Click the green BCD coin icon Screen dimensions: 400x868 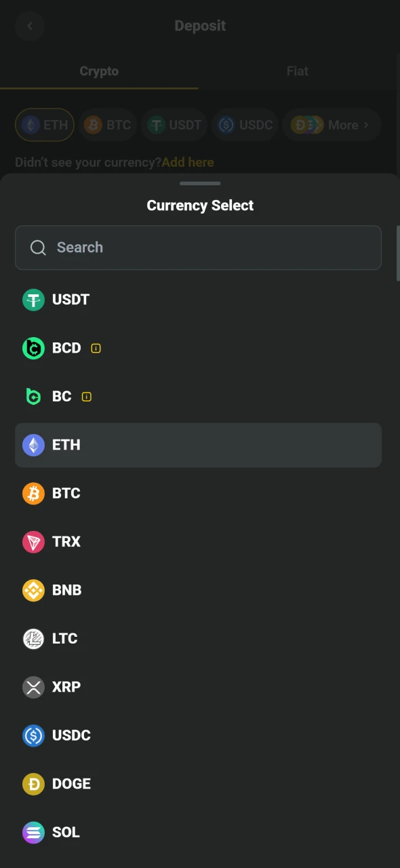pos(33,348)
